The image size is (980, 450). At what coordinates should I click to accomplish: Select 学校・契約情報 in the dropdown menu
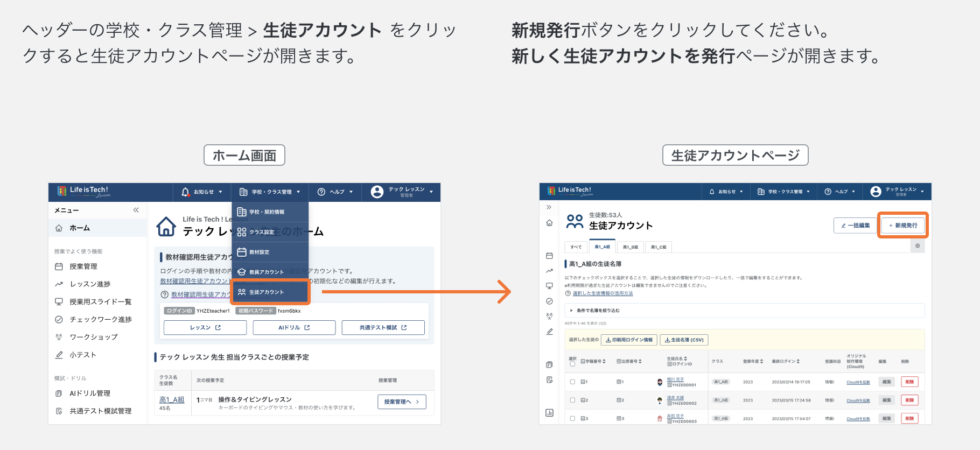point(270,212)
